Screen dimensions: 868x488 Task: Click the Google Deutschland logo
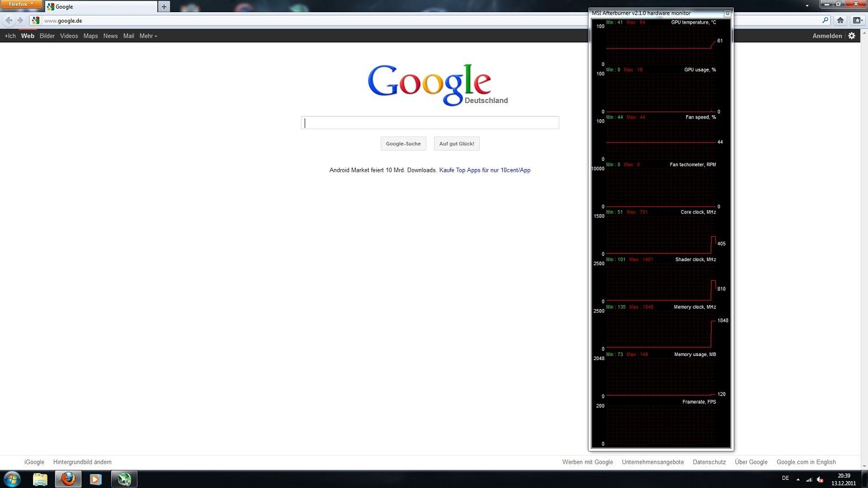[437, 85]
